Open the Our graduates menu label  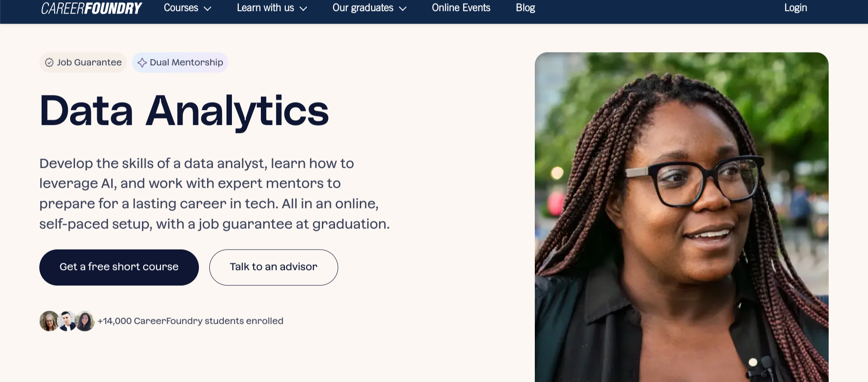363,8
